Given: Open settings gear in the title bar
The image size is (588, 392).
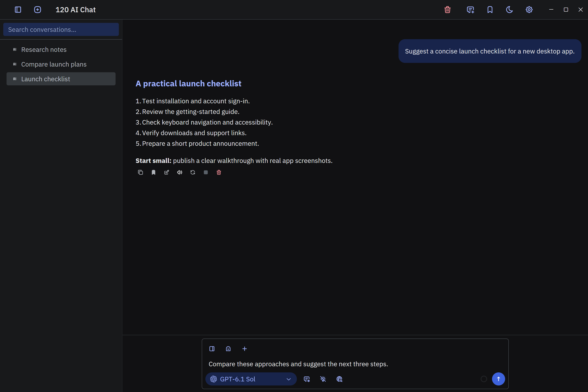Looking at the screenshot, I should pyautogui.click(x=529, y=10).
